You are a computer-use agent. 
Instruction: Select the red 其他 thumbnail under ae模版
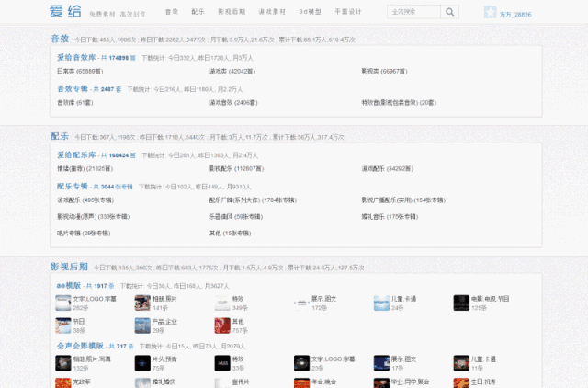pyautogui.click(x=222, y=325)
